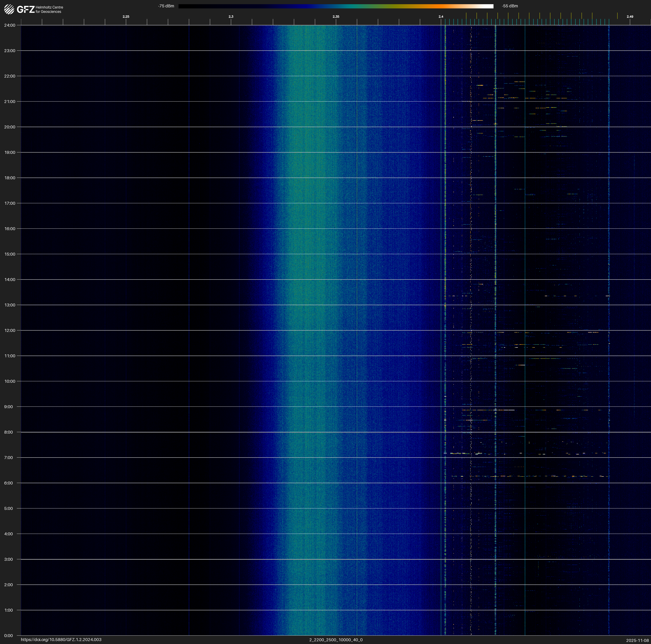
Task: Click the Helmholtz Centre for Geosciences text
Action: pos(49,9)
